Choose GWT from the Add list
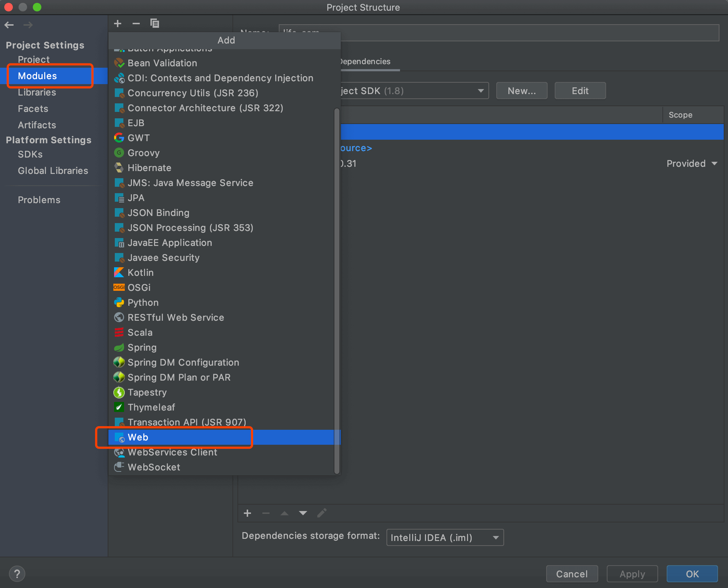 coord(138,138)
